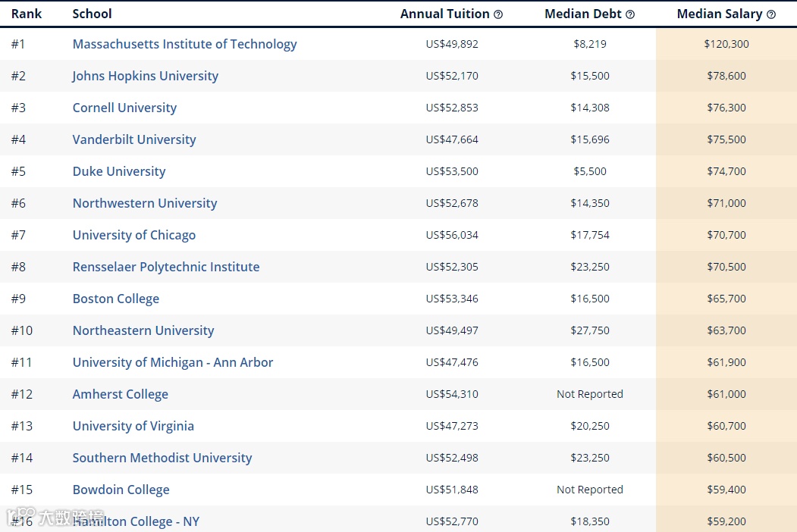797x532 pixels.
Task: Click the US$53,346 tuition cell
Action: [x=452, y=299]
